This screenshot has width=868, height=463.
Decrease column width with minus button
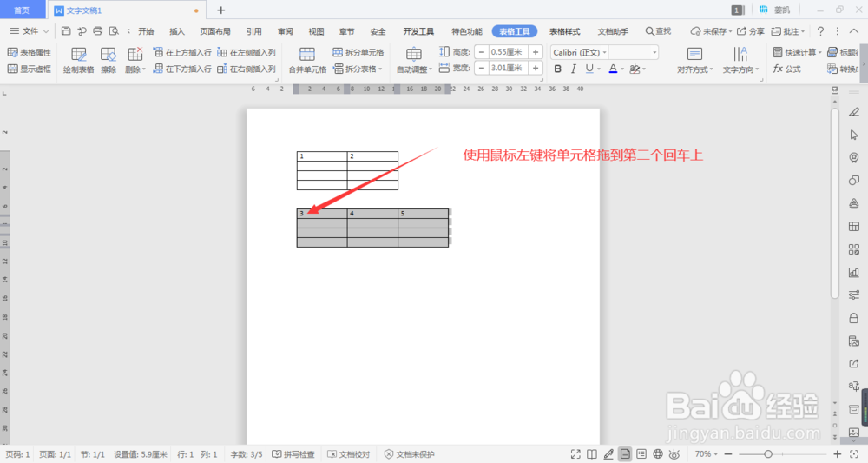[x=482, y=68]
